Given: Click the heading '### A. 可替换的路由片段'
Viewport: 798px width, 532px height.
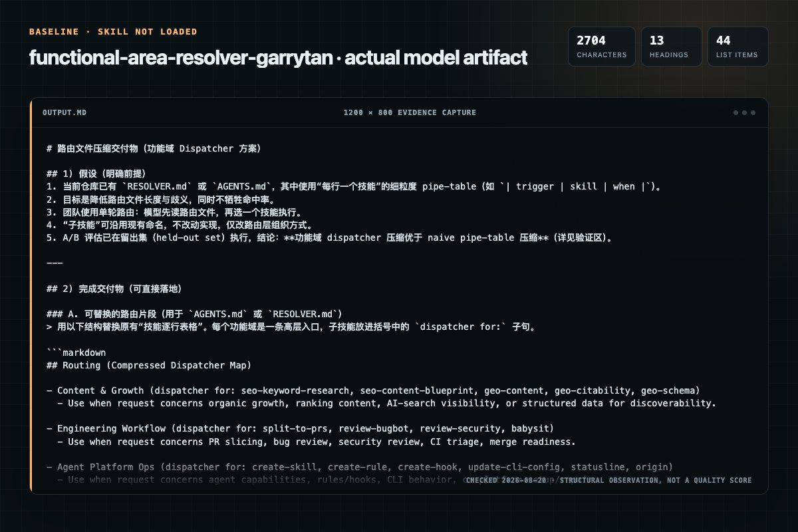Looking at the screenshot, I should pyautogui.click(x=195, y=314).
